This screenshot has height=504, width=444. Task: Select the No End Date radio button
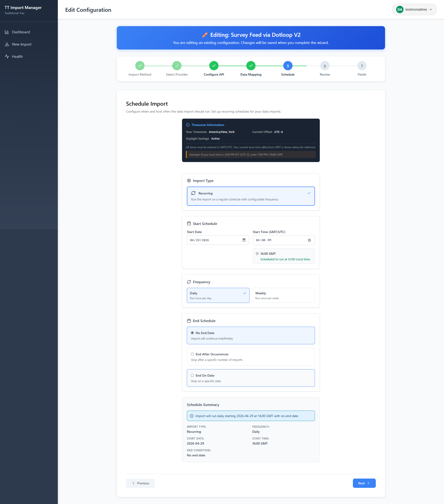pos(192,333)
